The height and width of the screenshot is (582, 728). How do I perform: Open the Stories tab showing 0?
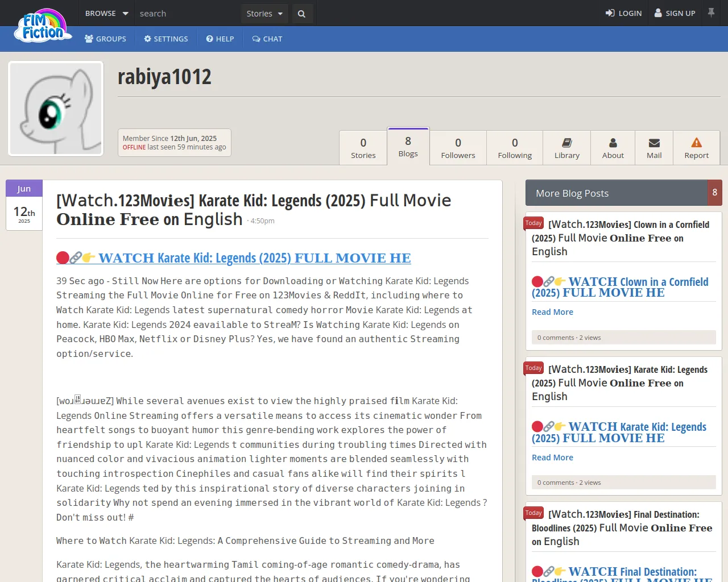[363, 148]
